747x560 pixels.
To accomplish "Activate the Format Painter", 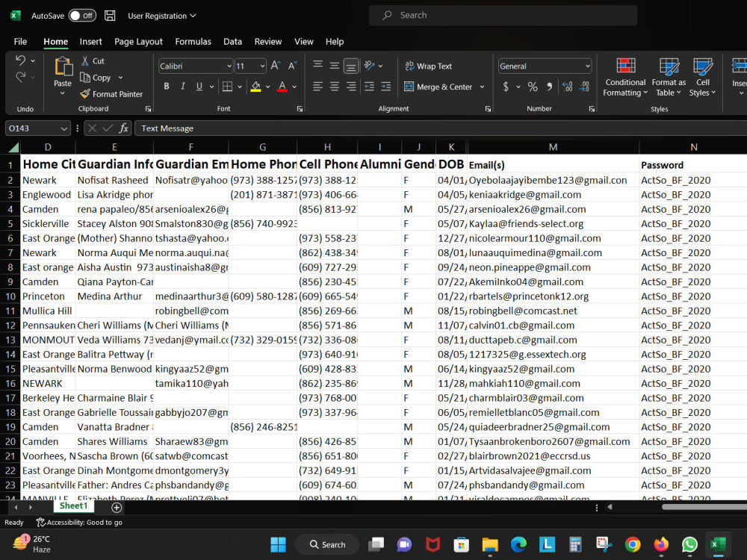I will (x=111, y=94).
